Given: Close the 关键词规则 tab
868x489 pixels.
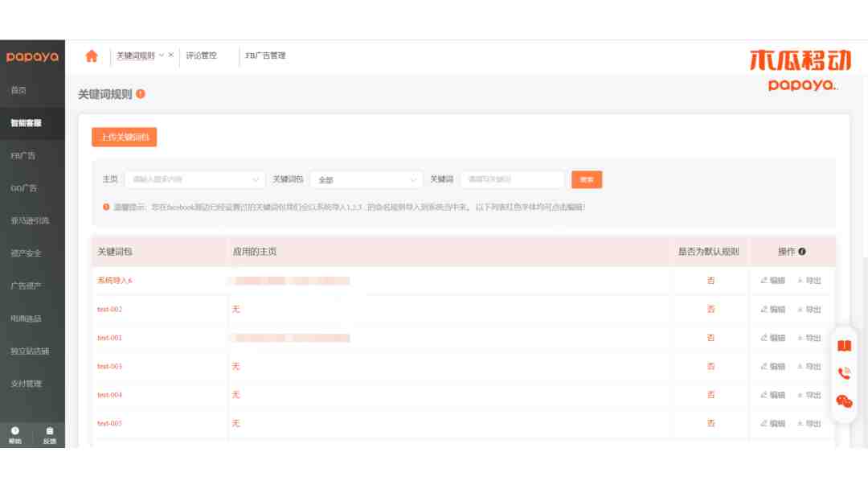Looking at the screenshot, I should click(x=171, y=55).
